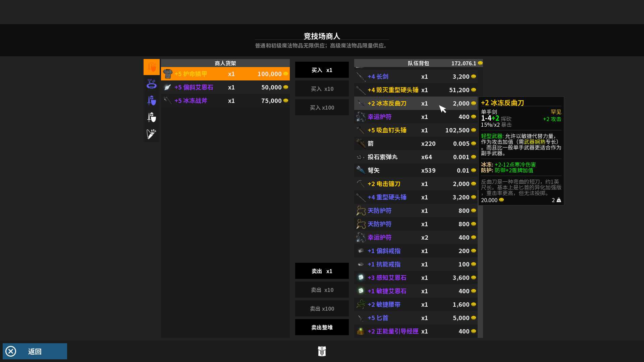This screenshot has height=362, width=644.
Task: Click the 箭 arrows item icon
Action: tap(361, 143)
